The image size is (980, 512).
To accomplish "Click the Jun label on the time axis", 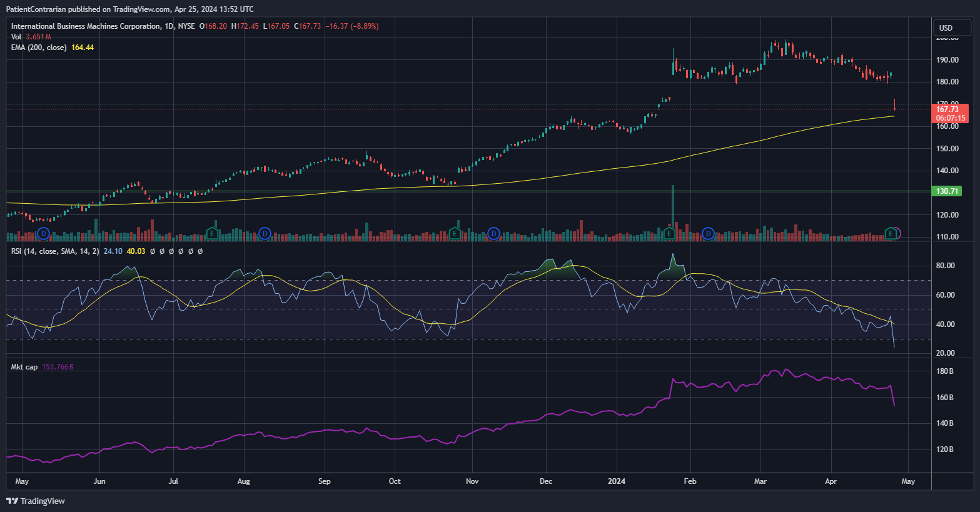I will (x=99, y=481).
